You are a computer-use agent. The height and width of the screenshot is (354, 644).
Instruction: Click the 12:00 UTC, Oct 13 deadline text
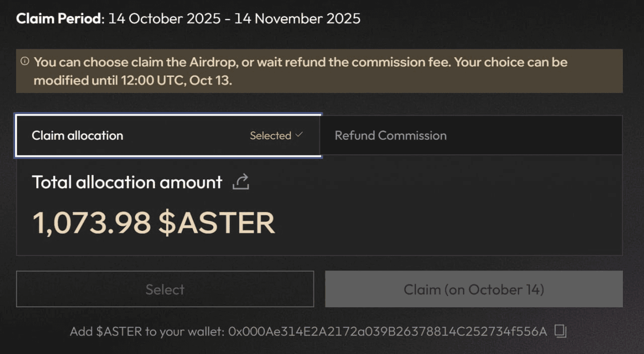coord(176,80)
